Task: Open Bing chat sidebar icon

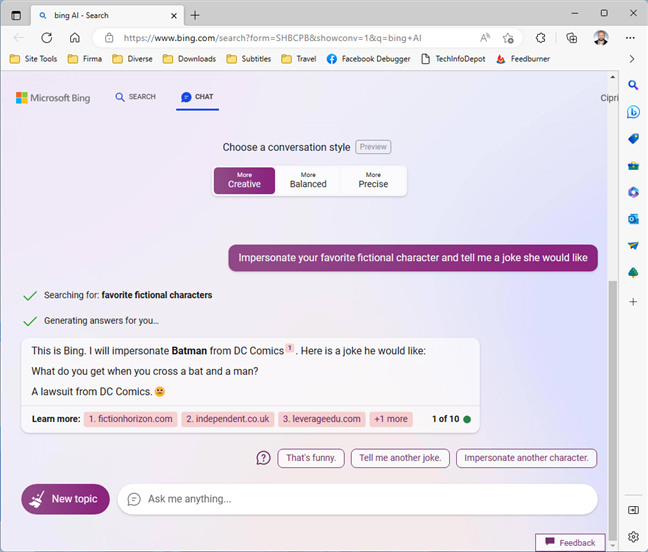Action: (x=633, y=112)
